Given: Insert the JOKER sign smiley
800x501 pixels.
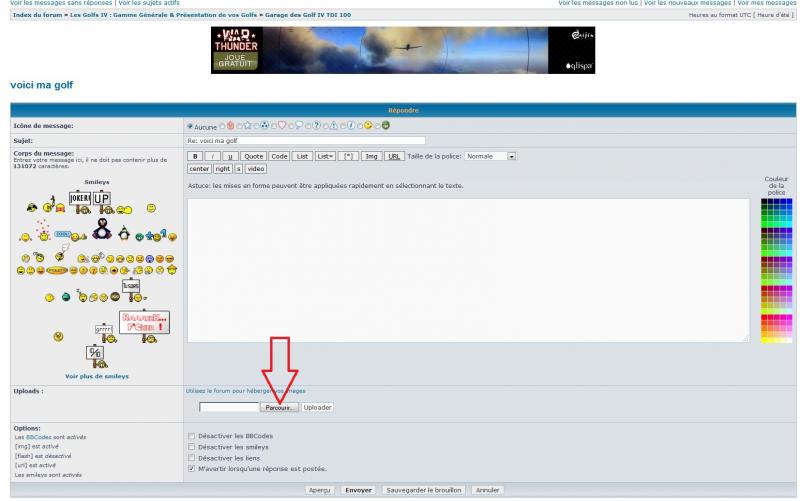Looking at the screenshot, I should pyautogui.click(x=80, y=203).
